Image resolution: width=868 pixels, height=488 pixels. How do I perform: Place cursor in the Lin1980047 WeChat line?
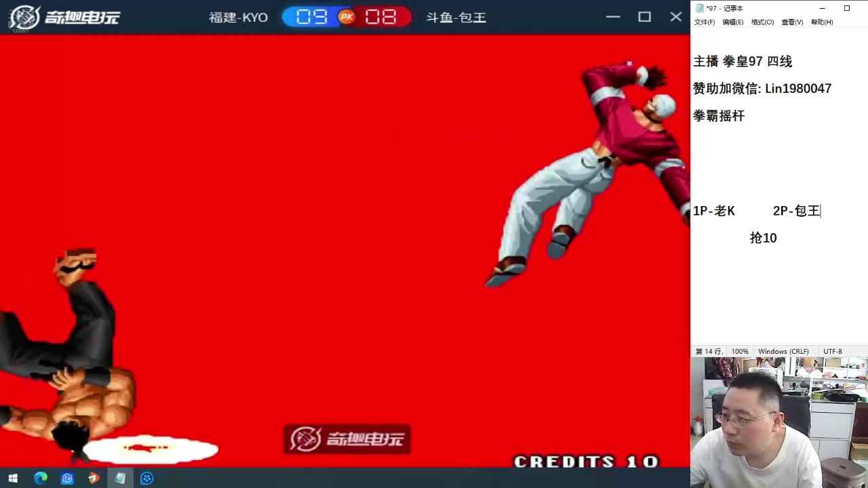click(x=762, y=89)
